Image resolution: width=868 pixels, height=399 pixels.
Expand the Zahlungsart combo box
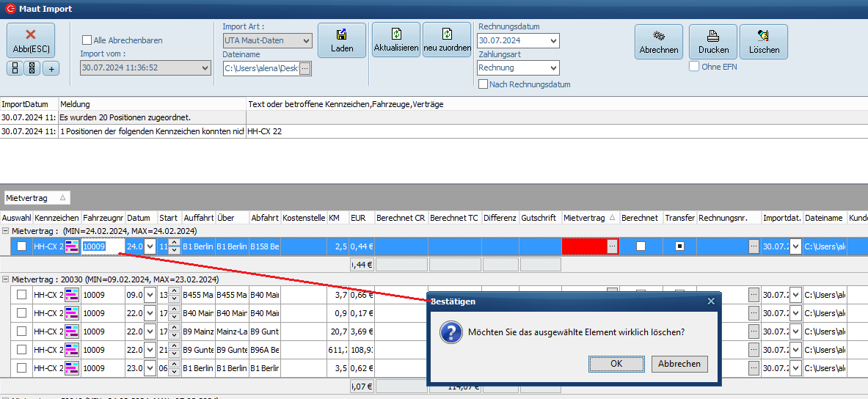tap(552, 67)
